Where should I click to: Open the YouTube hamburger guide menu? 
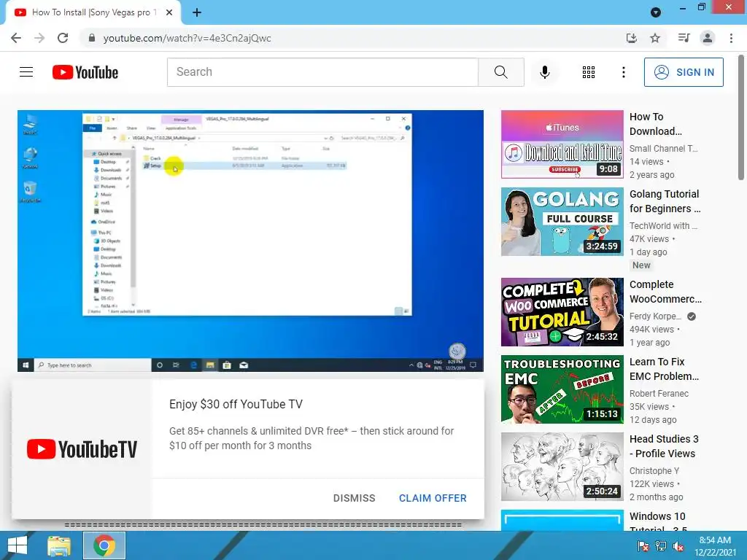[26, 72]
